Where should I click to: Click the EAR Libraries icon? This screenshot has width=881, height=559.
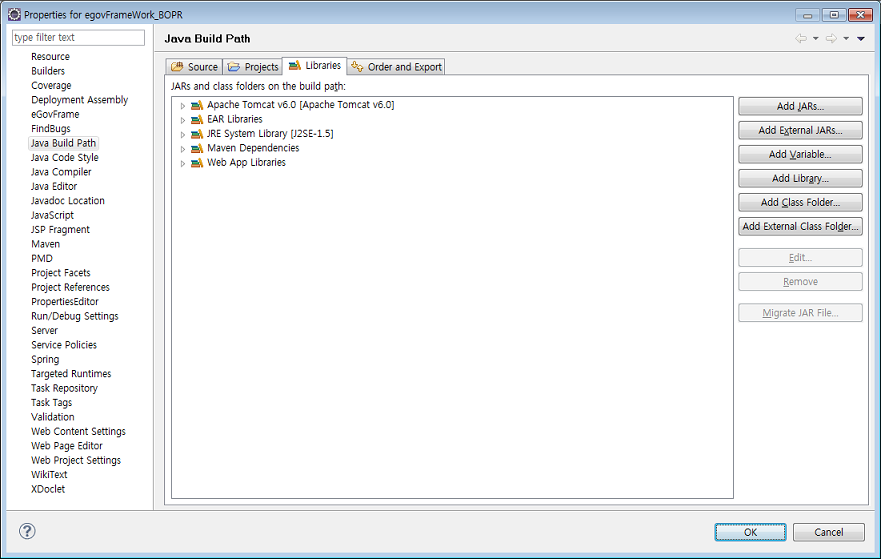click(x=197, y=119)
